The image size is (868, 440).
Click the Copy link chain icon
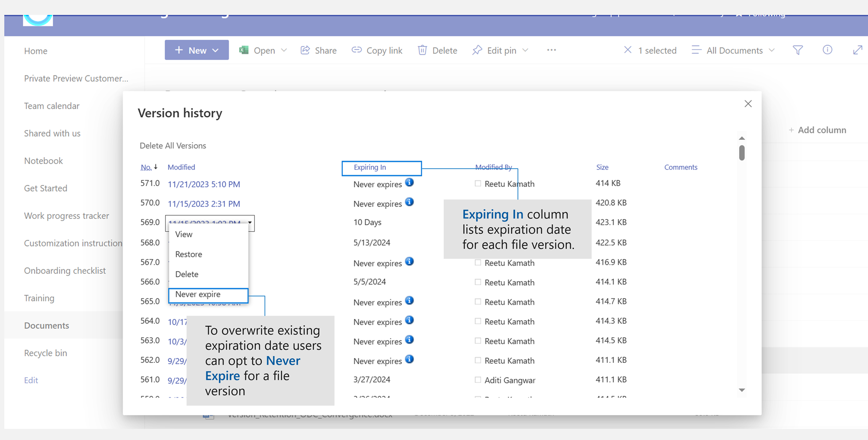tap(357, 50)
